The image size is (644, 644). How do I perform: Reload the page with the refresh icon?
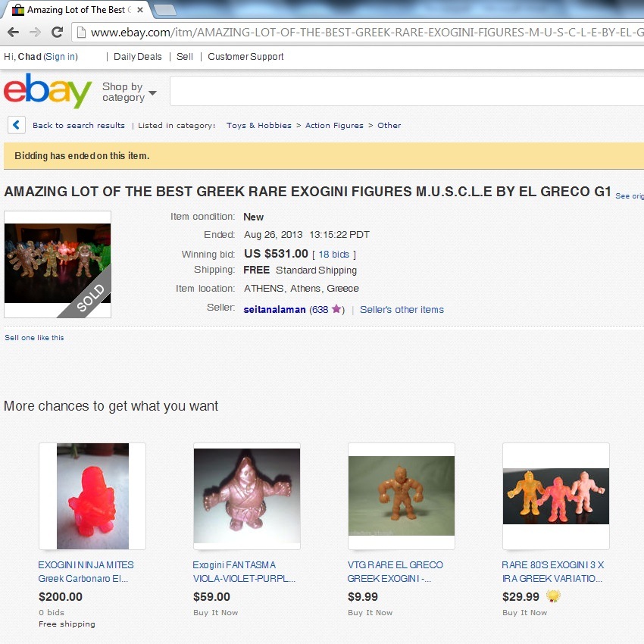[58, 32]
